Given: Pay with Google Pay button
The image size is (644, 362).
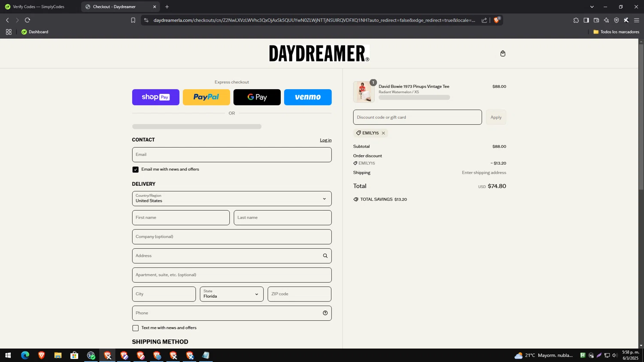Looking at the screenshot, I should (x=257, y=97).
